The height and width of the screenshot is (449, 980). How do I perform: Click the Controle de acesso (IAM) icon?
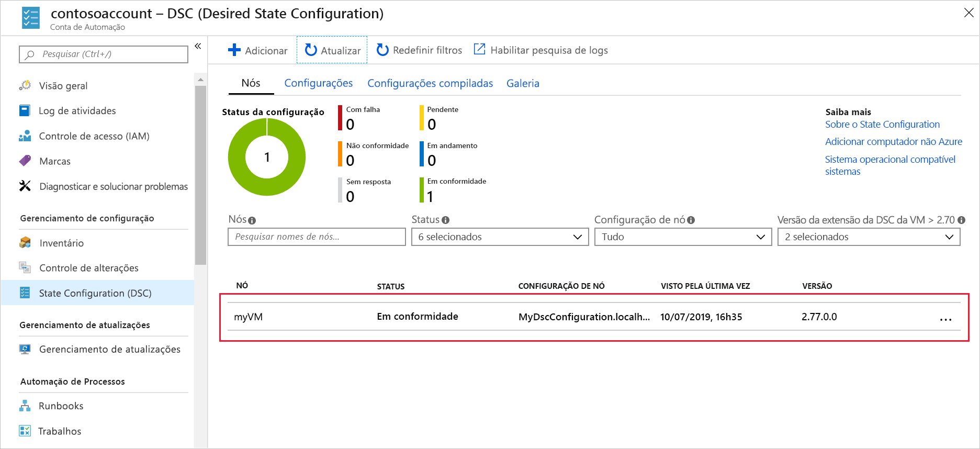click(25, 136)
